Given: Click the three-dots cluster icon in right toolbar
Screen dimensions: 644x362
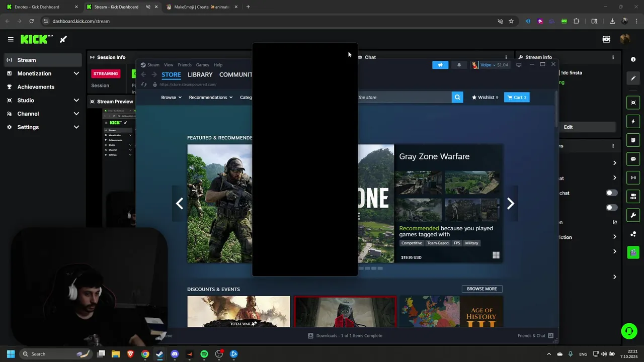Looking at the screenshot, I should 633,234.
